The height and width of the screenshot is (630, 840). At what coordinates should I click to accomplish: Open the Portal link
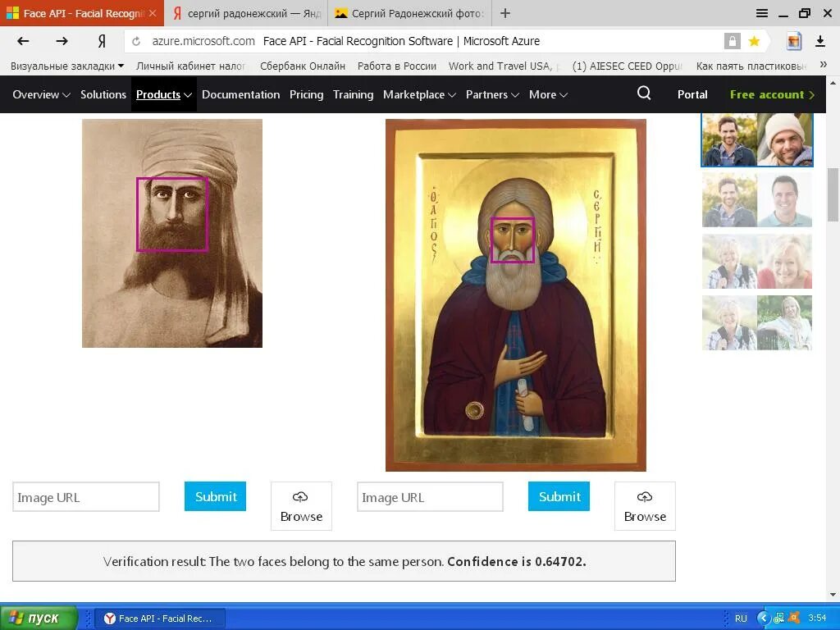coord(692,94)
